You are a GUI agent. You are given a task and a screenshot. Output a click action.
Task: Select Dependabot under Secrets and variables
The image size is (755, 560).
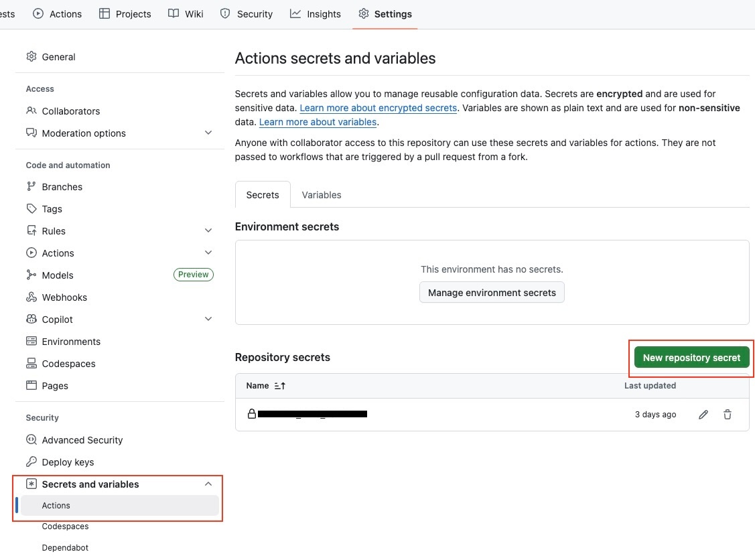[65, 547]
